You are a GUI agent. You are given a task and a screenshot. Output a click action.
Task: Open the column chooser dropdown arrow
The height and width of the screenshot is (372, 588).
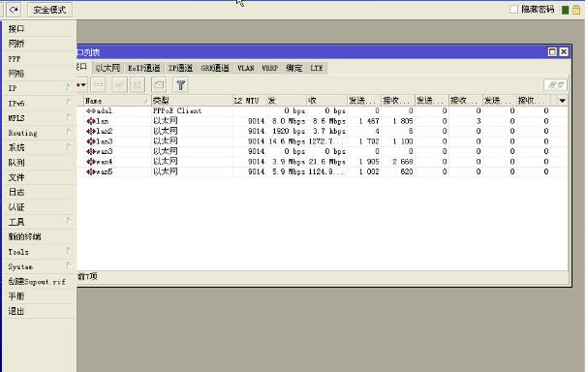click(x=562, y=101)
